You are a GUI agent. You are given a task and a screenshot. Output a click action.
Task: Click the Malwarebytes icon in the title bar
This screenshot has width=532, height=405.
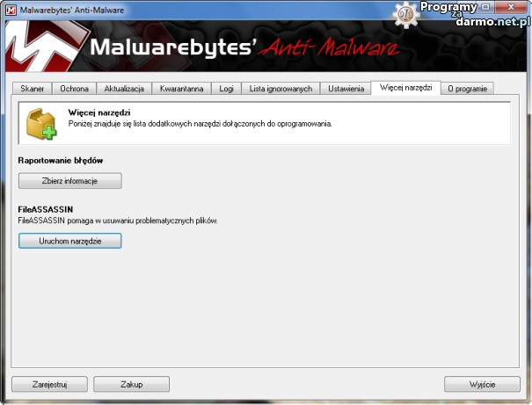(11, 9)
